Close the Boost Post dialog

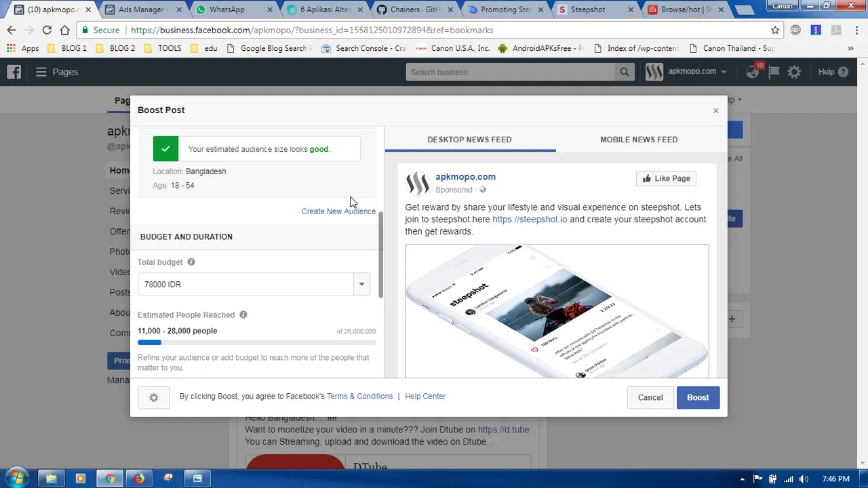pyautogui.click(x=715, y=110)
